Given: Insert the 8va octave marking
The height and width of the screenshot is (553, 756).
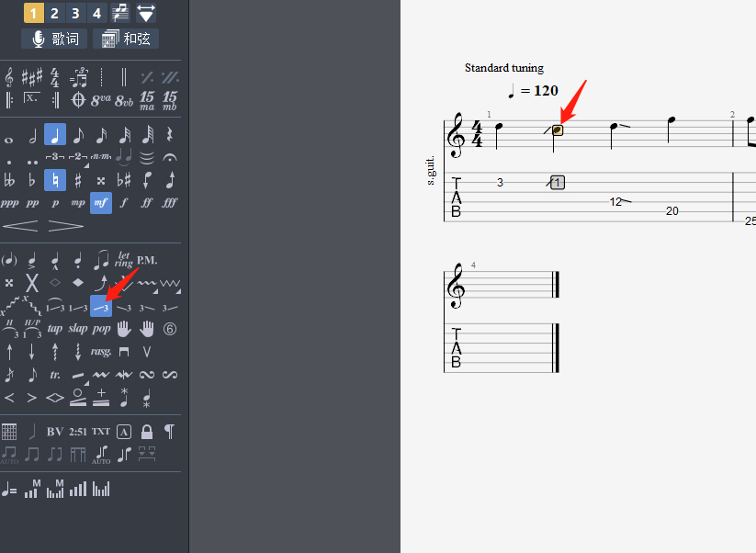Looking at the screenshot, I should 101,99.
